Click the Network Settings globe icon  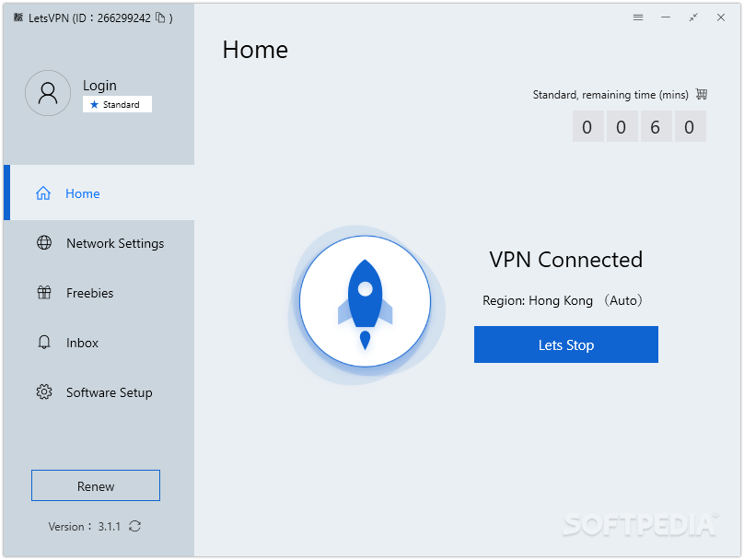coord(44,243)
